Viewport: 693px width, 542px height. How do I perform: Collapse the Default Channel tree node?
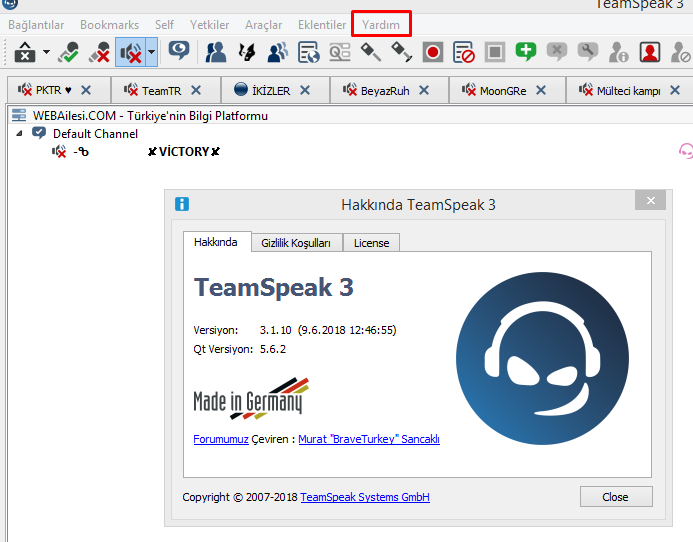point(19,133)
